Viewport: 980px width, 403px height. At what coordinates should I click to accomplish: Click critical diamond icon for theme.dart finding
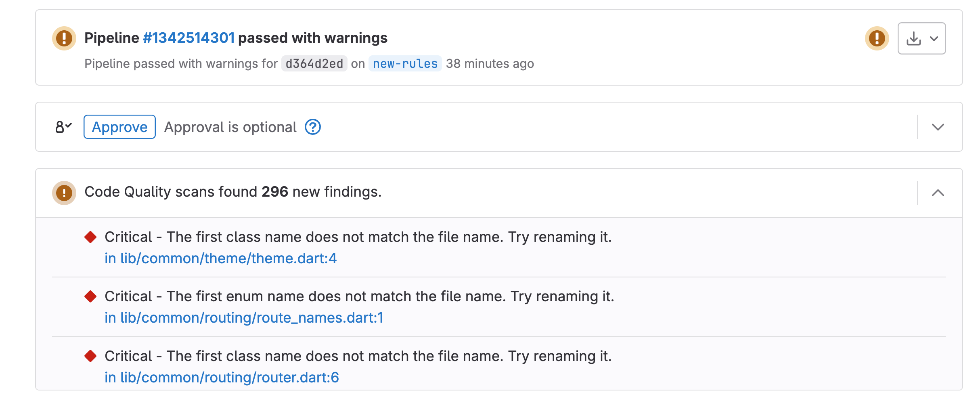[90, 237]
